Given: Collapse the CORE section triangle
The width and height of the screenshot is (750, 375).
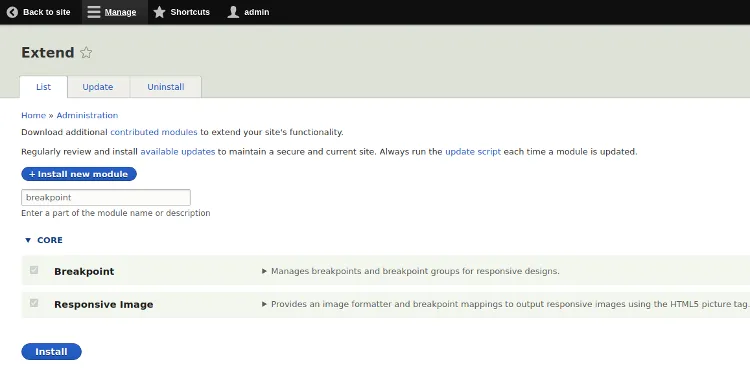Looking at the screenshot, I should (28, 240).
